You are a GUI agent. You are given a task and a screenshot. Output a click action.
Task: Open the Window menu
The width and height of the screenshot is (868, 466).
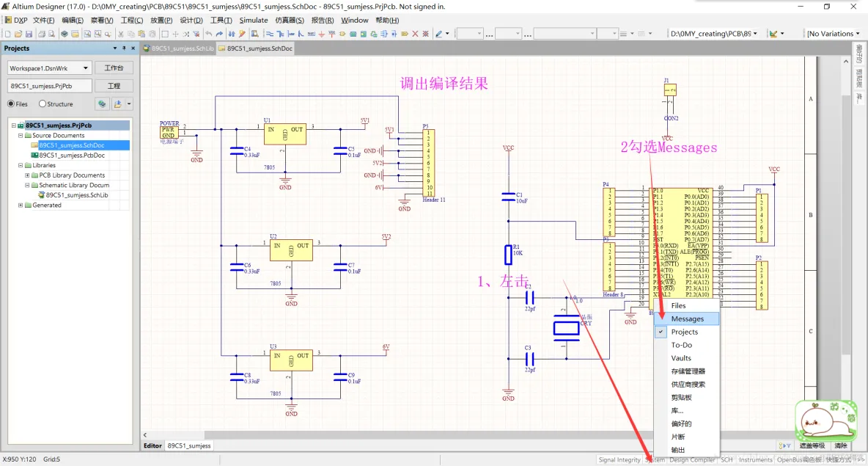[x=354, y=20]
